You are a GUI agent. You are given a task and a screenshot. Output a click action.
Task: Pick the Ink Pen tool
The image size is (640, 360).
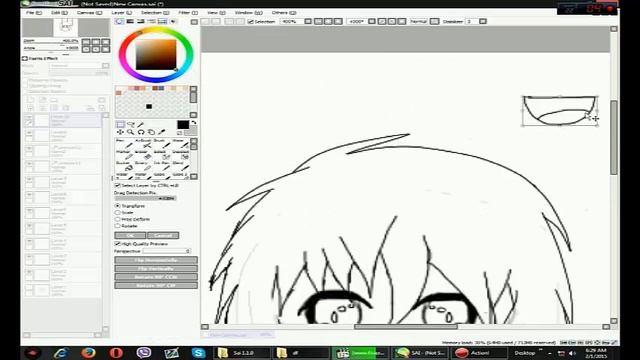coord(162,166)
